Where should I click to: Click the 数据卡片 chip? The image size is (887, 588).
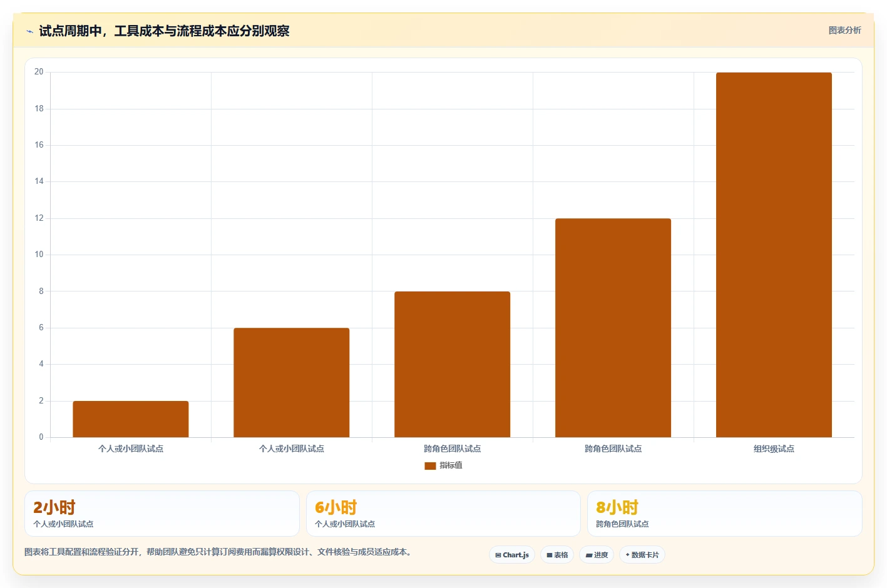[x=642, y=555]
